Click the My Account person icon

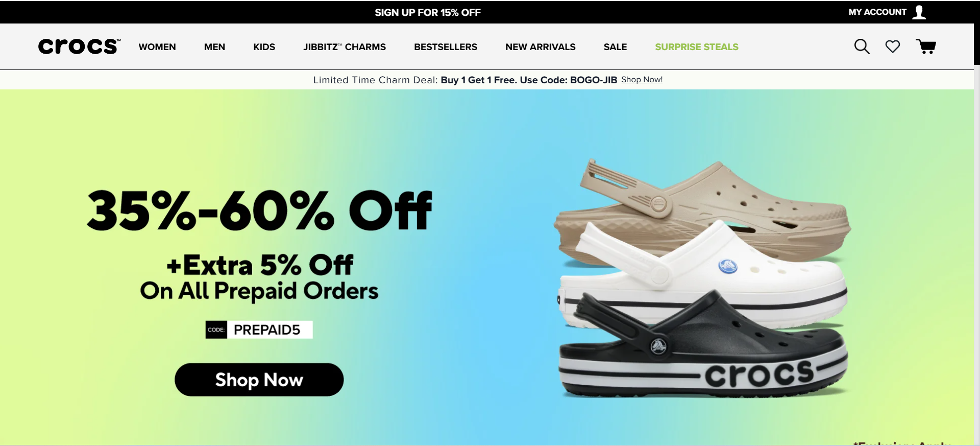[919, 12]
